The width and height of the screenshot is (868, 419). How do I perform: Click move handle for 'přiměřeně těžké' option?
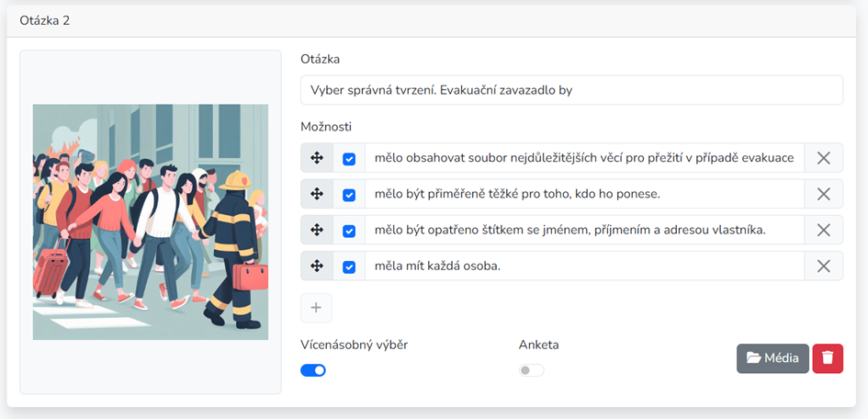317,194
